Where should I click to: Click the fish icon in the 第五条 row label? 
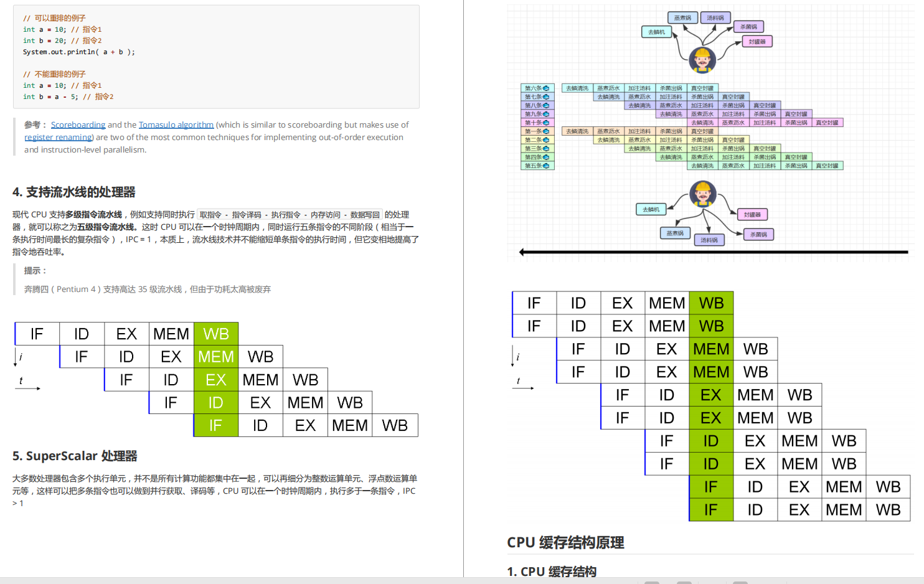546,166
